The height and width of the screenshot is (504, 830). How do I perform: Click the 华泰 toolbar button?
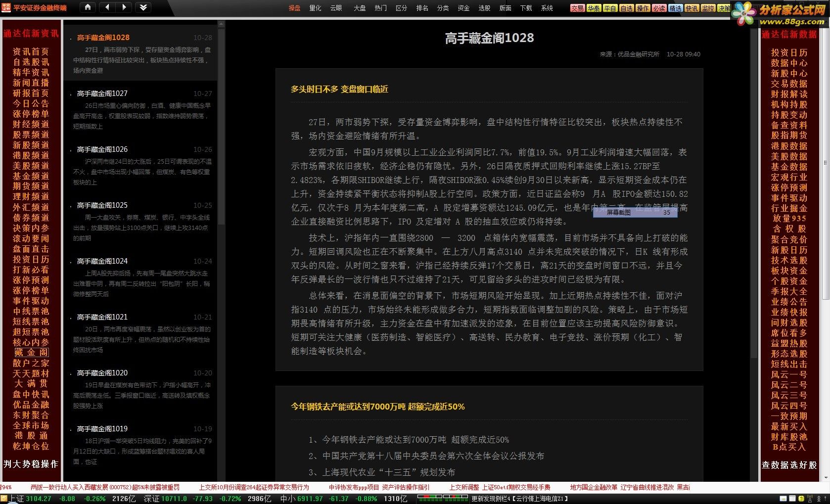tap(594, 8)
